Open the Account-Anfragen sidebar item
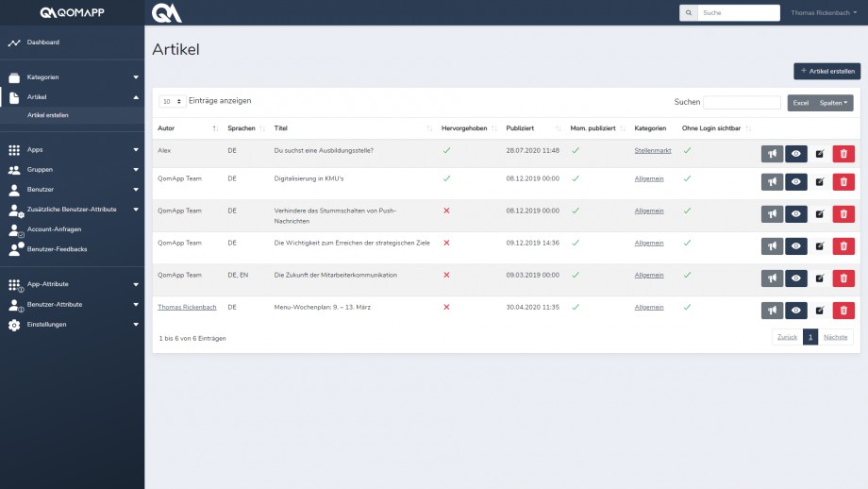Image resolution: width=868 pixels, height=489 pixels. tap(55, 229)
